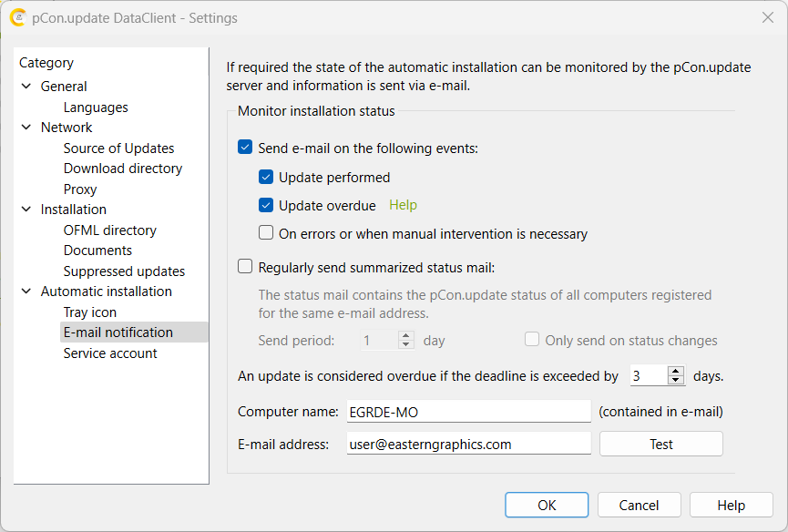Screen dimensions: 788x532
Task: Select Automatic installation tree item
Action: click(106, 292)
